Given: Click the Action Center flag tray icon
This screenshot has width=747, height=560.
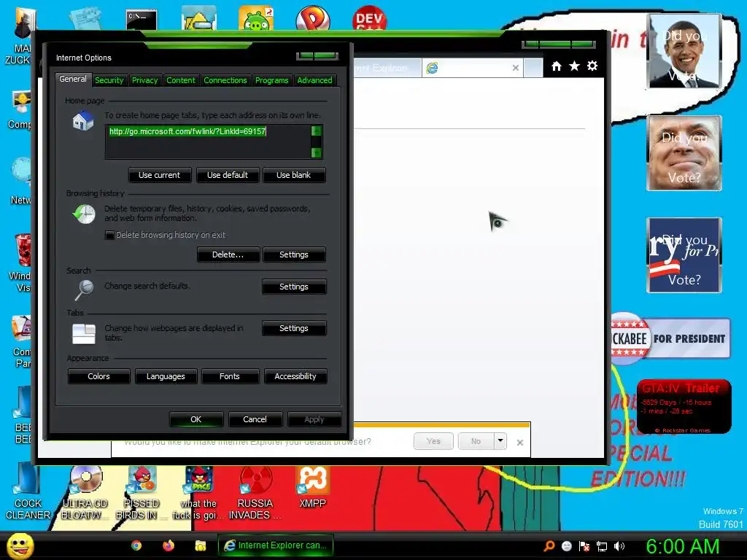Looking at the screenshot, I should [584, 546].
